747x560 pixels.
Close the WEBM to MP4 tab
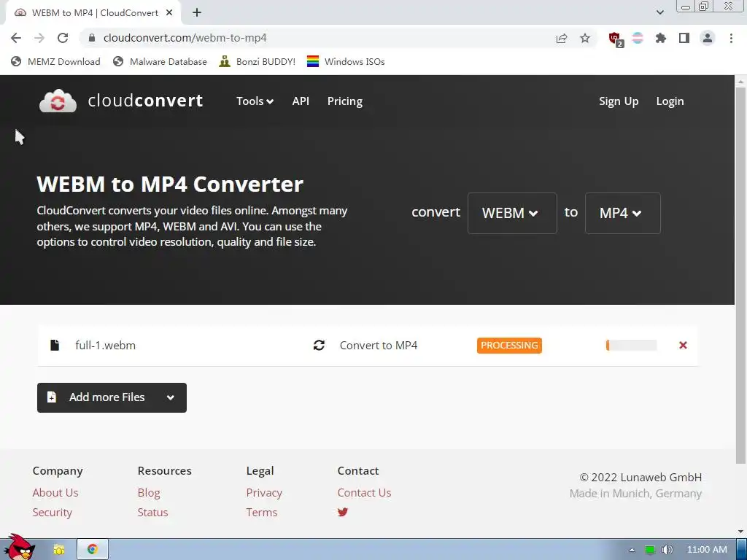(169, 13)
